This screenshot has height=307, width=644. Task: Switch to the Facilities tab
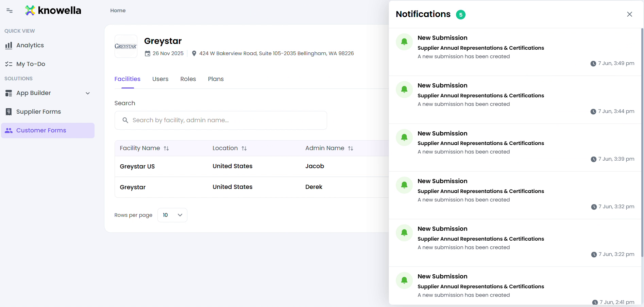128,79
